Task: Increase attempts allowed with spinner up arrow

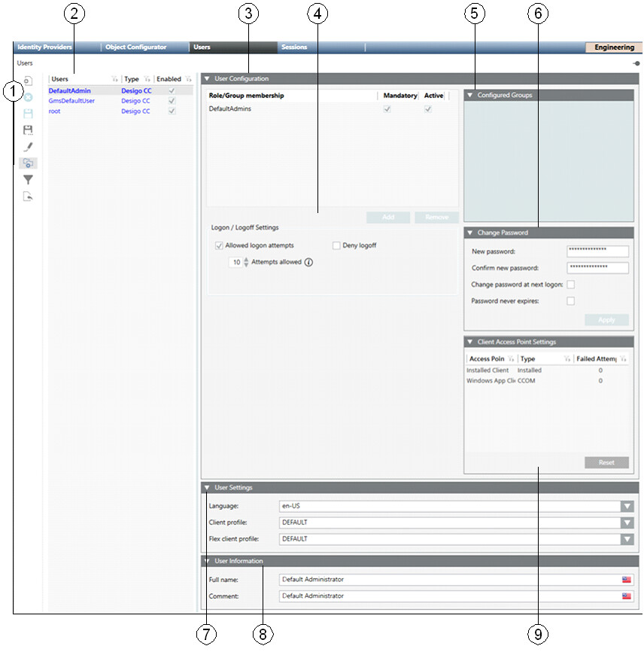Action: [246, 259]
